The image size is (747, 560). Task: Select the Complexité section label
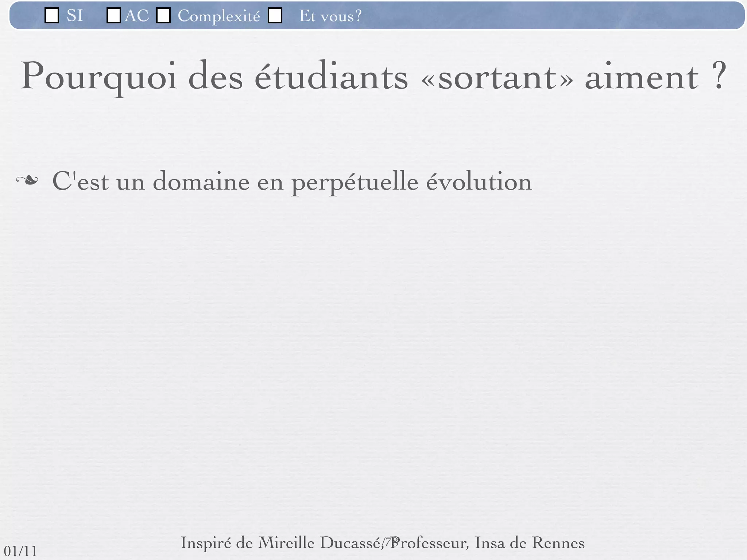pyautogui.click(x=219, y=16)
